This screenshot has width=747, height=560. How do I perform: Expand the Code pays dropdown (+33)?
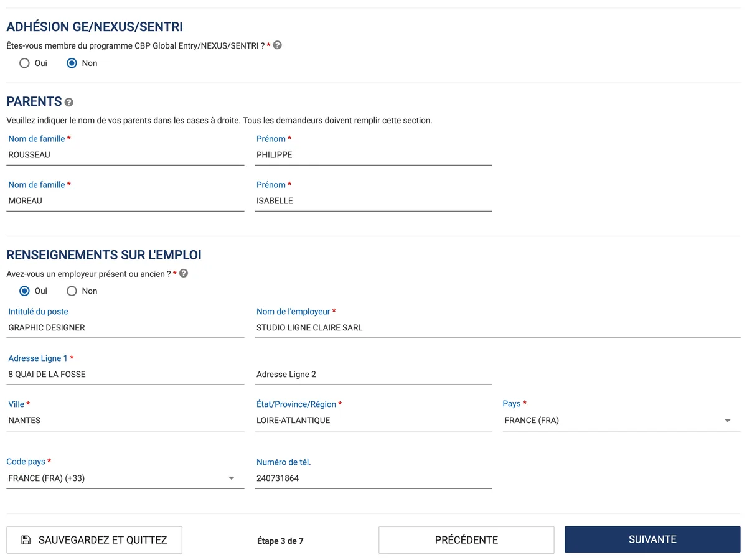click(x=125, y=478)
